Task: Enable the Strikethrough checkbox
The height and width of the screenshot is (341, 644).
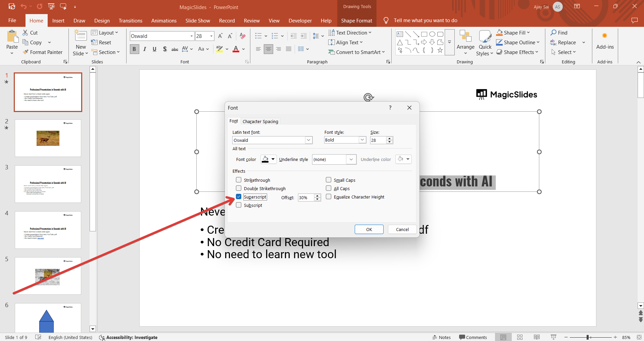Action: 239,180
